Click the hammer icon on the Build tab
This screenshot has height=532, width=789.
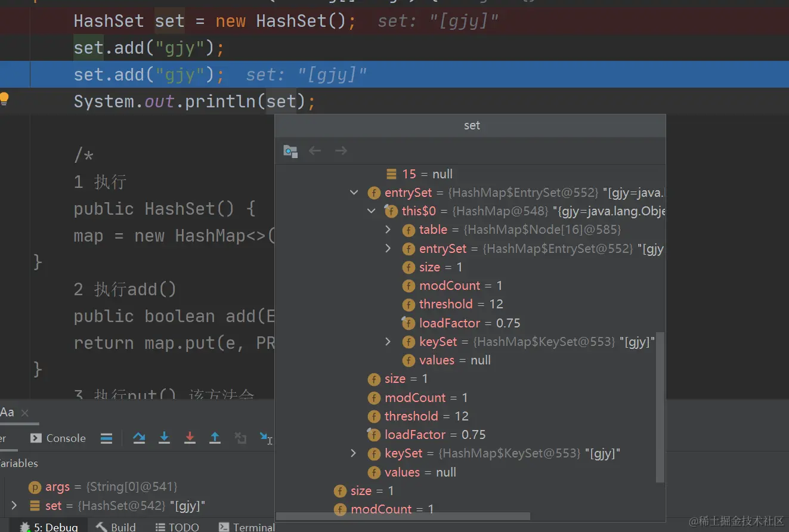pyautogui.click(x=101, y=527)
